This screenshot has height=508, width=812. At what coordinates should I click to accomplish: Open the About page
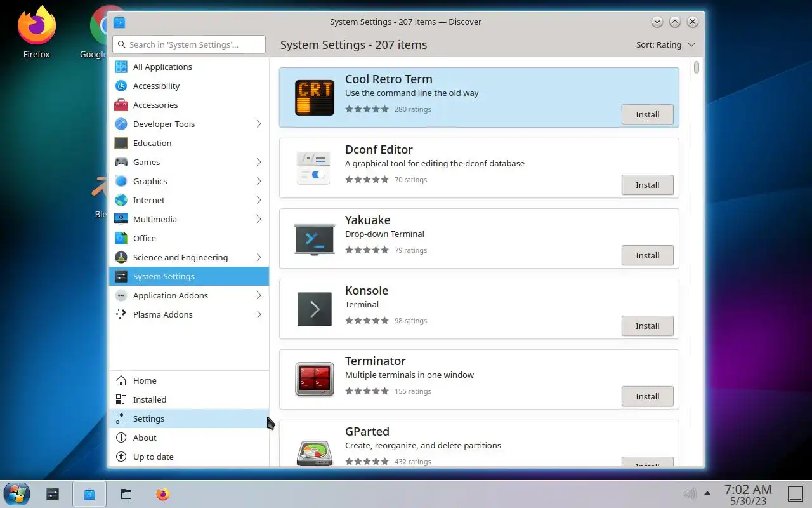coord(189,438)
